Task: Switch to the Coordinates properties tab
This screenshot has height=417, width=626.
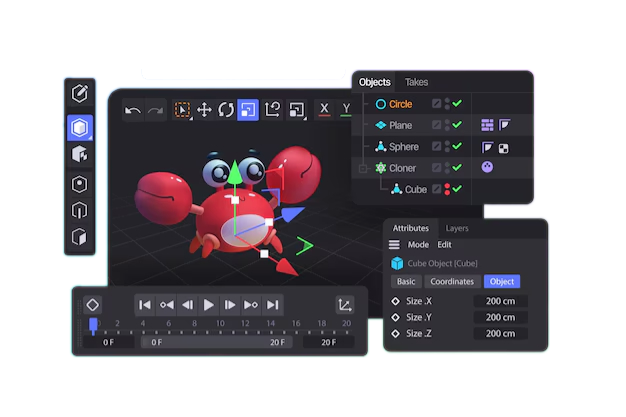Action: tap(452, 282)
